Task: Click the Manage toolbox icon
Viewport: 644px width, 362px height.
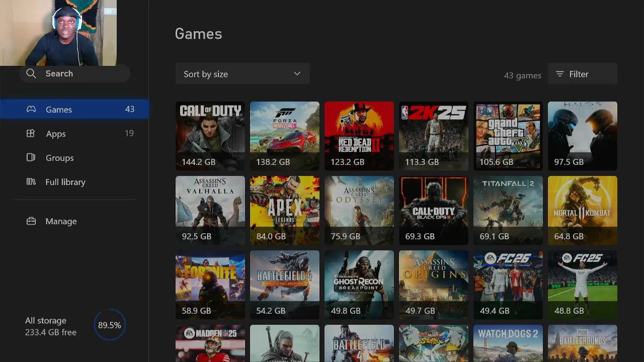Action: (31, 221)
